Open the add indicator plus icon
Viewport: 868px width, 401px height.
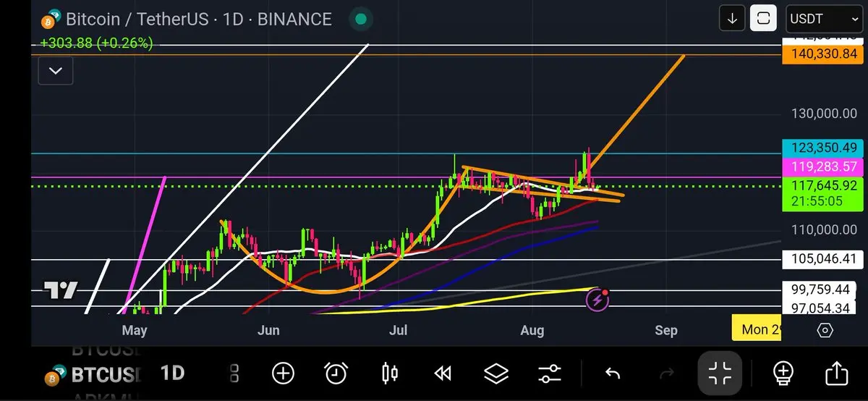point(283,373)
